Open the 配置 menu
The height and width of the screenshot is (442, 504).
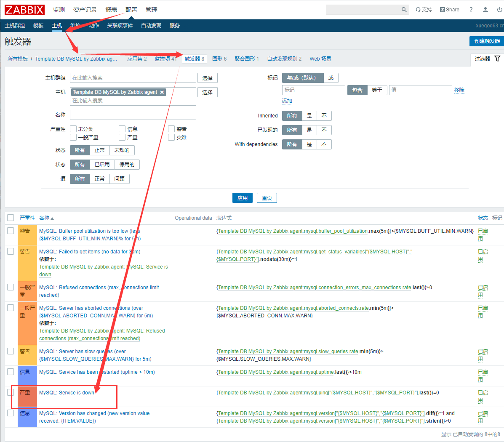[131, 10]
